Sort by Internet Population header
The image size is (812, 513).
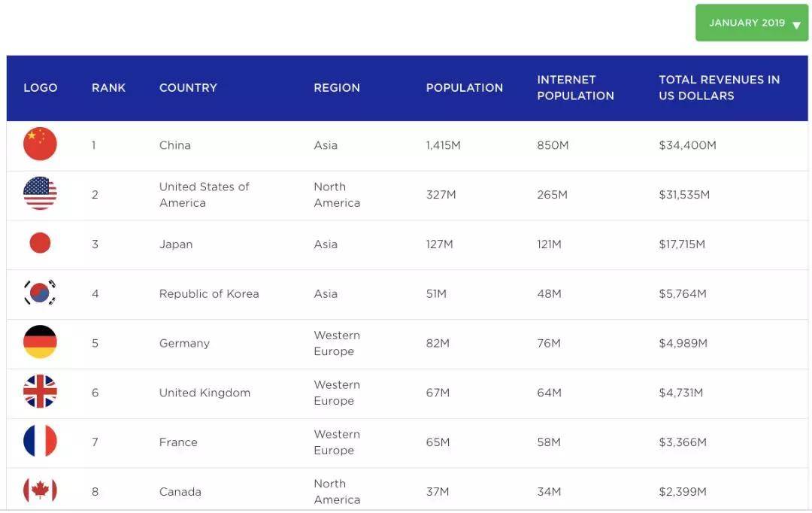point(575,87)
